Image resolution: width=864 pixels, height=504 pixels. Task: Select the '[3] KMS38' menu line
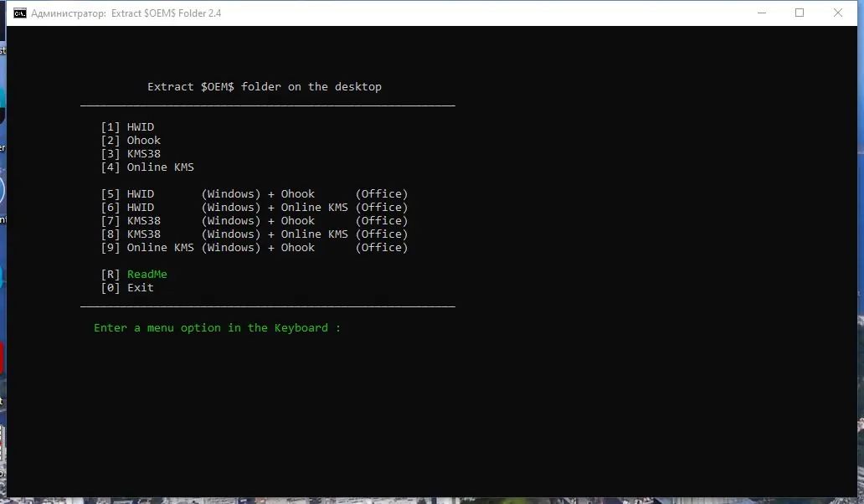[131, 154]
